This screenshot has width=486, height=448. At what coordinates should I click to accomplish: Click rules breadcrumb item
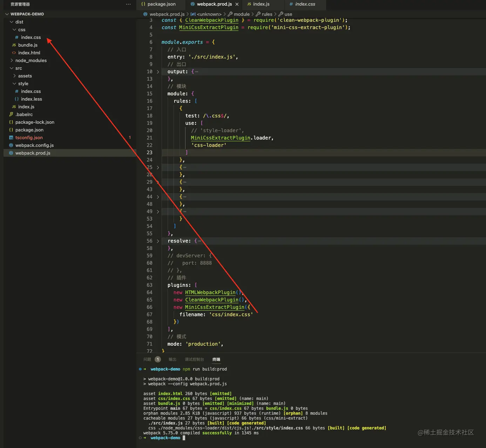(267, 14)
